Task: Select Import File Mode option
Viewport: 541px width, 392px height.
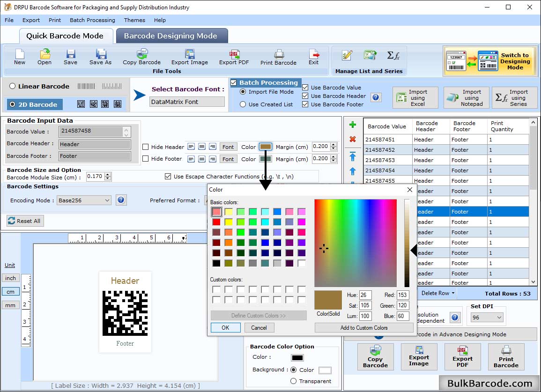Action: [x=243, y=92]
